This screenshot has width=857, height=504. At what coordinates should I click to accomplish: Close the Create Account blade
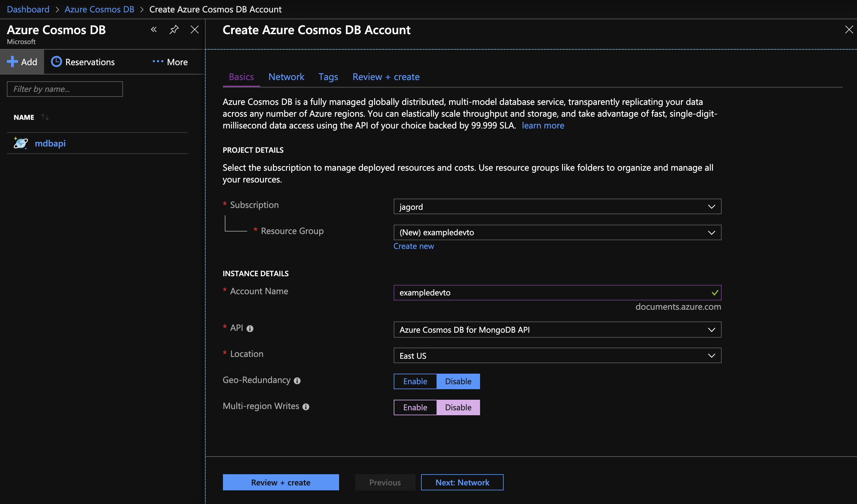click(849, 29)
